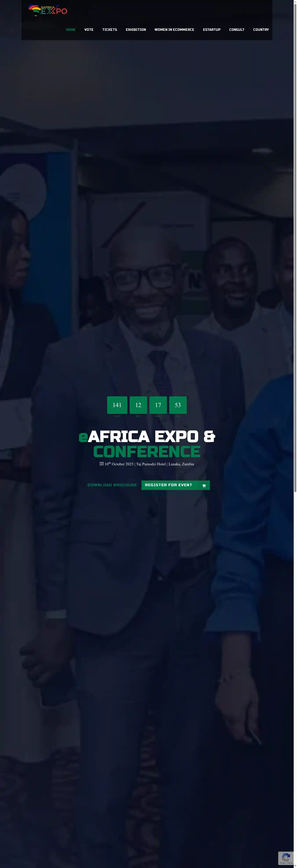Click the Download Brochure link
The width and height of the screenshot is (297, 868).
(x=112, y=485)
